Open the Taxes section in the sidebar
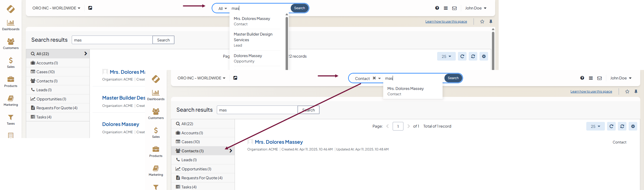The image size is (644, 190). pos(11,119)
